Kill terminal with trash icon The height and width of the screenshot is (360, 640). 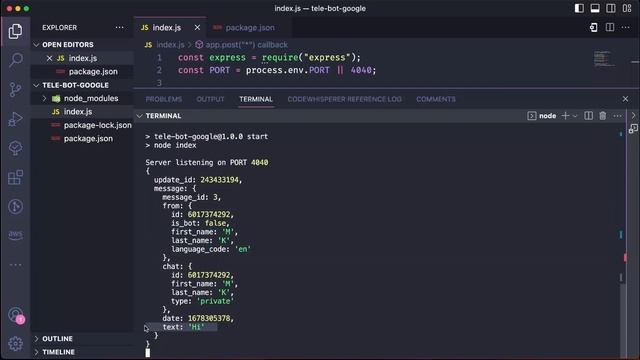(x=603, y=116)
